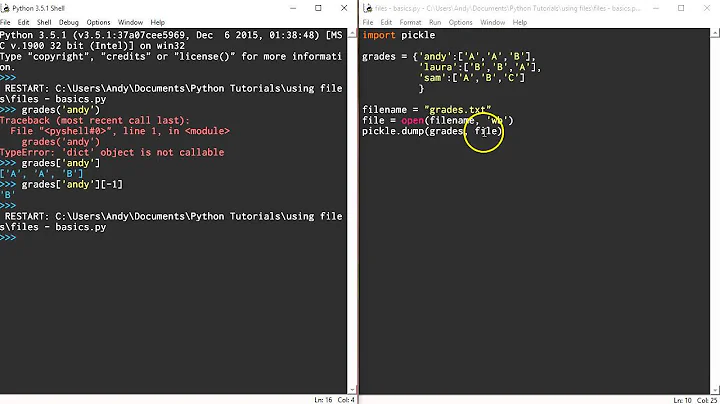The image size is (720, 404).
Task: Open the Options menu in the editor window
Action: pos(460,22)
